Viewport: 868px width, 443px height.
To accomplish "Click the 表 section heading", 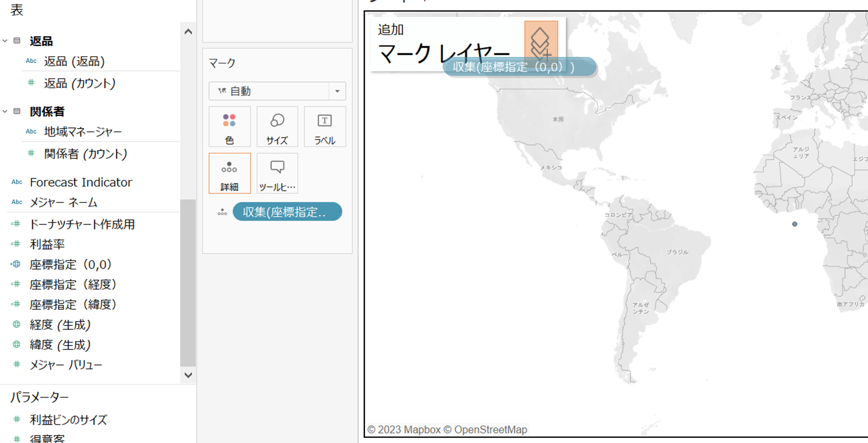I will [x=17, y=10].
